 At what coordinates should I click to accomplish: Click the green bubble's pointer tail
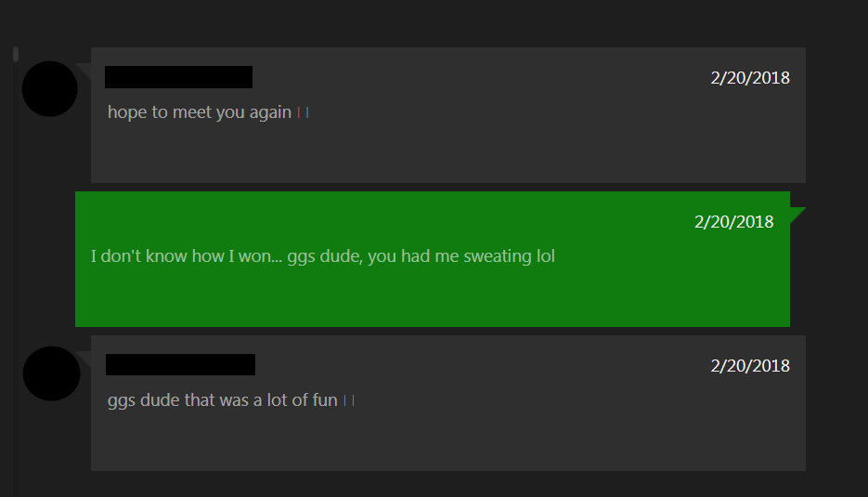(x=796, y=214)
